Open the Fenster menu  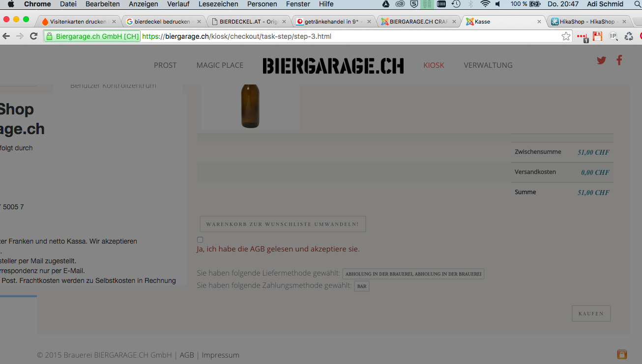pyautogui.click(x=298, y=4)
